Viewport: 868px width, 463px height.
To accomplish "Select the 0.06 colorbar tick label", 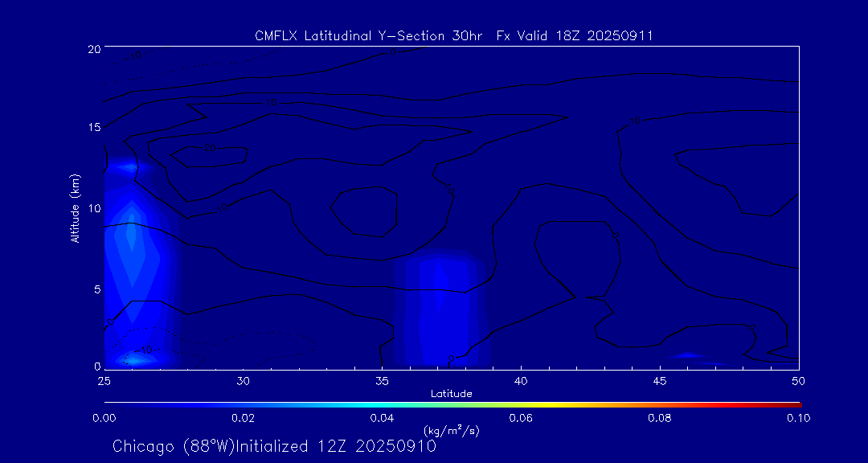I will (x=521, y=418).
